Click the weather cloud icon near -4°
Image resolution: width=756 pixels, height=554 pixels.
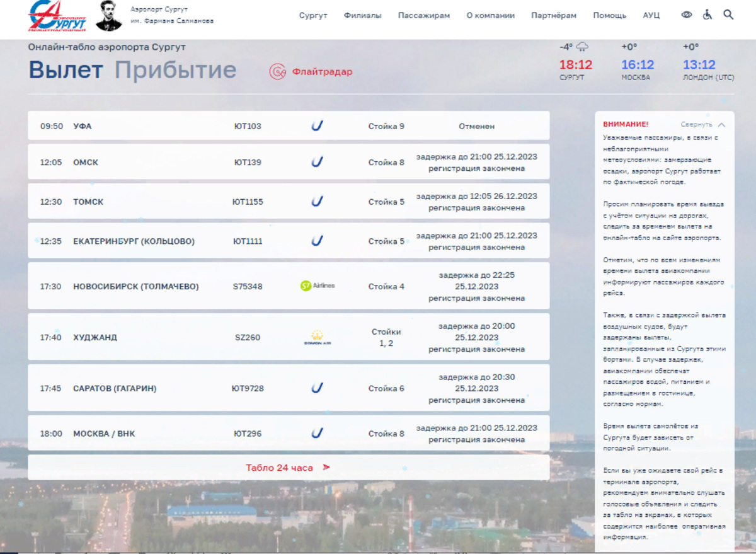[x=583, y=47]
